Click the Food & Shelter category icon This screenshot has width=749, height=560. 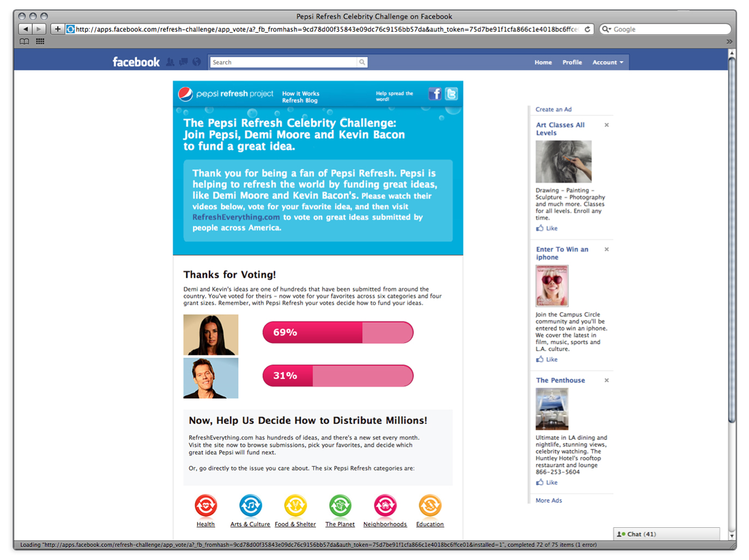tap(295, 505)
